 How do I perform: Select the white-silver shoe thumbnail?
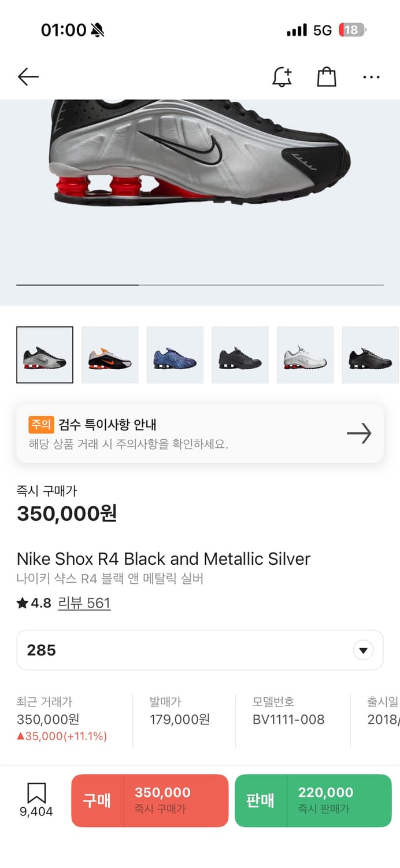[305, 355]
